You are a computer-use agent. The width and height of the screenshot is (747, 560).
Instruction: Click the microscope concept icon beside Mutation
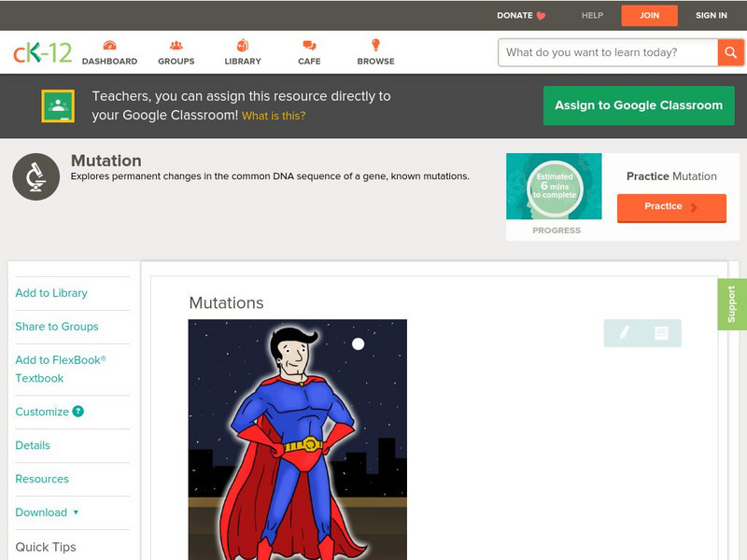click(35, 176)
